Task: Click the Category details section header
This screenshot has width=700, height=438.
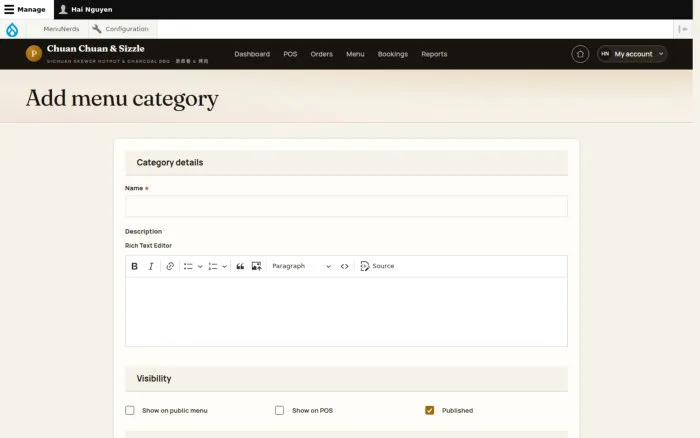Action: coord(346,163)
